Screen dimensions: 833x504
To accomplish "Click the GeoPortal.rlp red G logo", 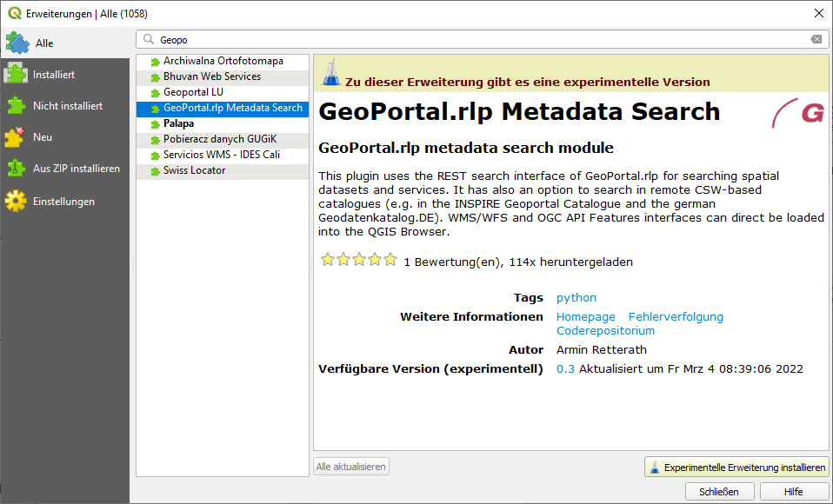I will coord(797,113).
